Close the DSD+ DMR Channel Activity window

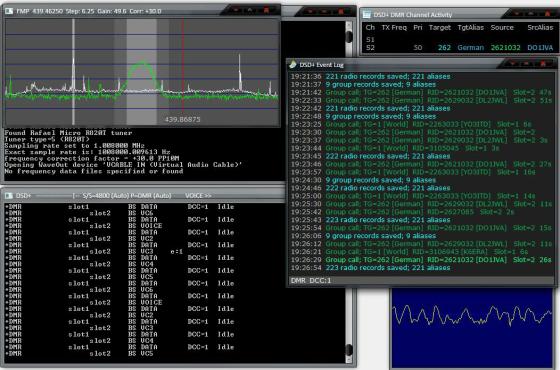[547, 14]
